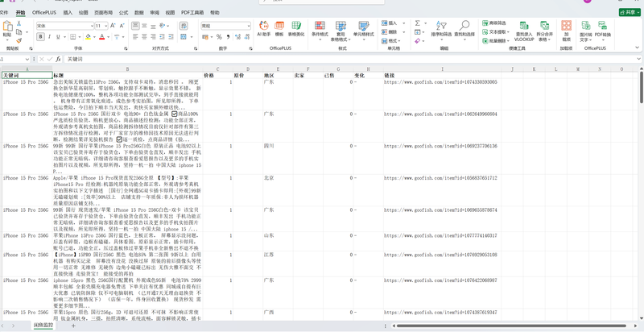Toggle left text alignment button

[135, 36]
